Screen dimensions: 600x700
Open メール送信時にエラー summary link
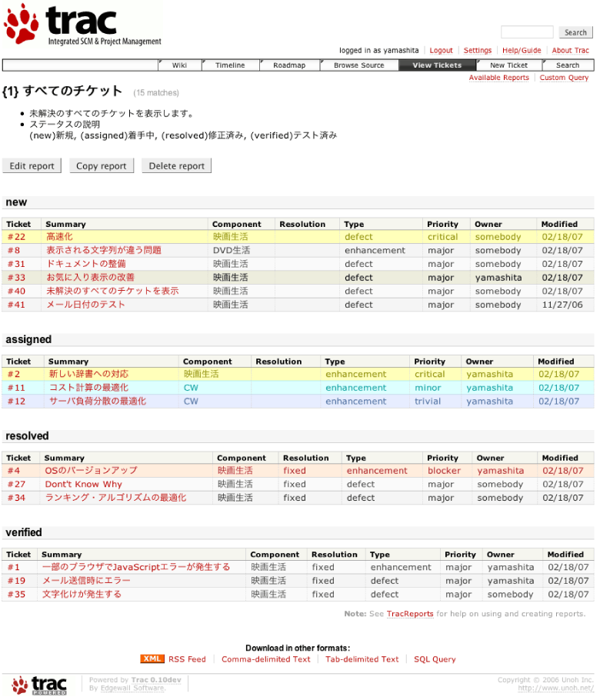pos(86,581)
